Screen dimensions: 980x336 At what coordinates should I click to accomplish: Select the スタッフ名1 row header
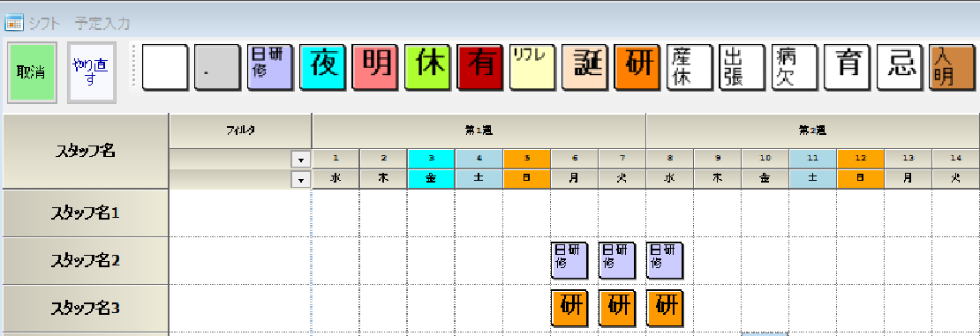[86, 213]
